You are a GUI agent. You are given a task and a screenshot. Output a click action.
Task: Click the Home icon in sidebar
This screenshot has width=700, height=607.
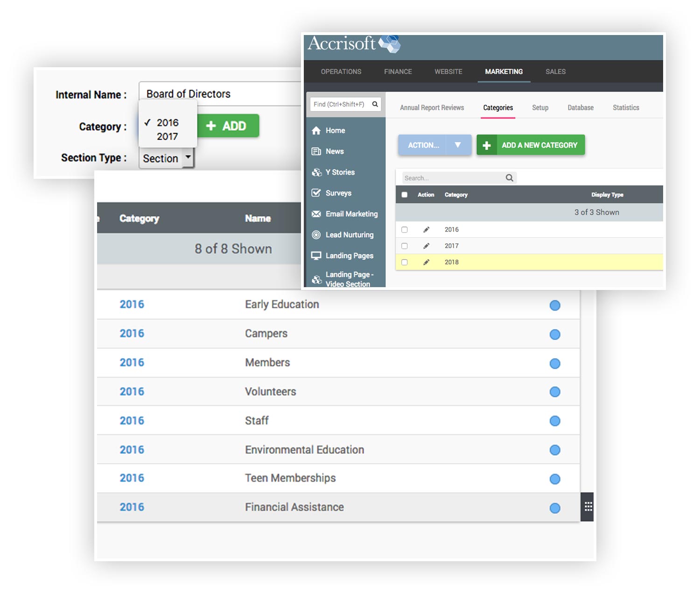316,131
